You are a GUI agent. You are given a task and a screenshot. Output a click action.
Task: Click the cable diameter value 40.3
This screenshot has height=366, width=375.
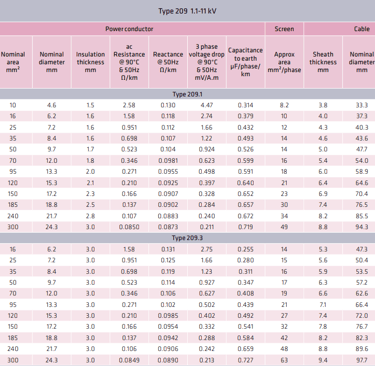(362, 128)
